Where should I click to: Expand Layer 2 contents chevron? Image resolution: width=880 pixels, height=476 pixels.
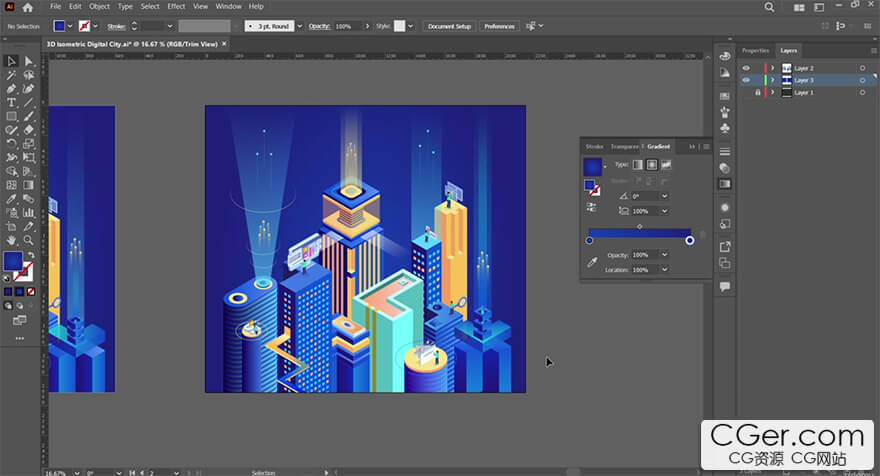tap(772, 68)
